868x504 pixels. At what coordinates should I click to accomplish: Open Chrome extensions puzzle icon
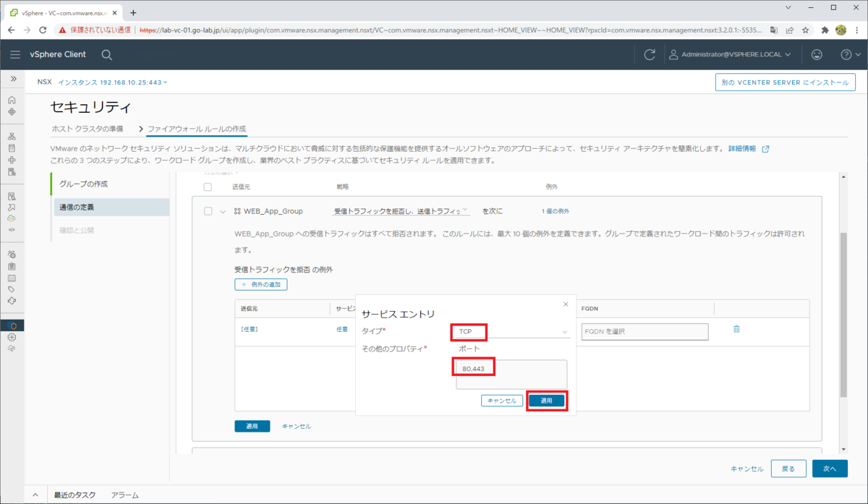tap(825, 30)
